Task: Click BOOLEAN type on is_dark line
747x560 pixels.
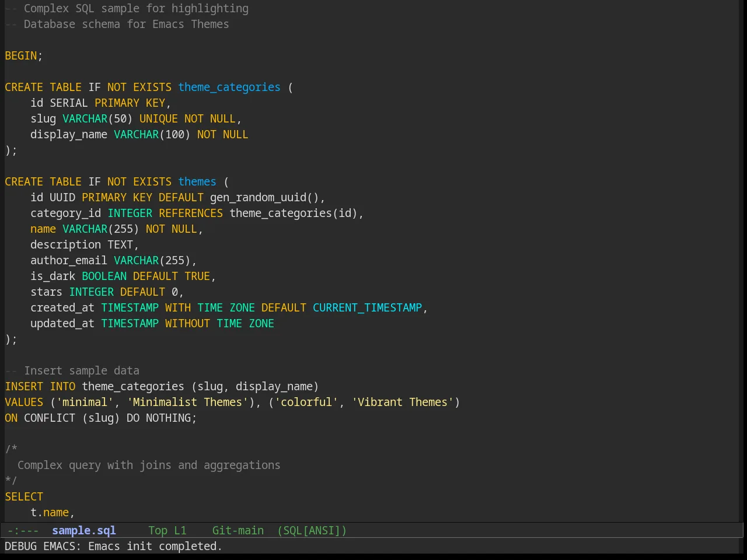Action: tap(104, 276)
